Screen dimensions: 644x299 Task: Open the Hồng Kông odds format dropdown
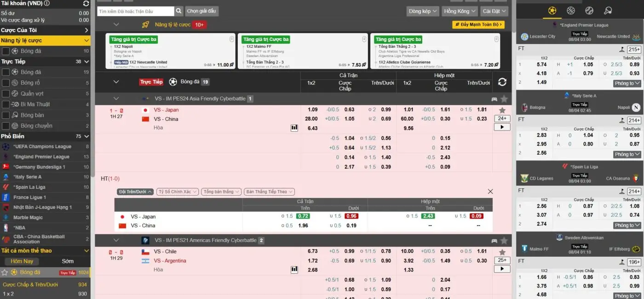pyautogui.click(x=459, y=11)
